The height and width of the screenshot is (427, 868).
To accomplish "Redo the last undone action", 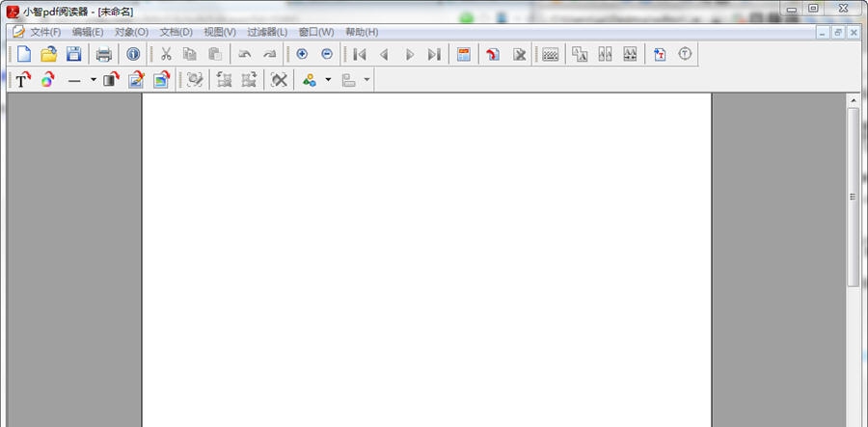I will coord(270,54).
